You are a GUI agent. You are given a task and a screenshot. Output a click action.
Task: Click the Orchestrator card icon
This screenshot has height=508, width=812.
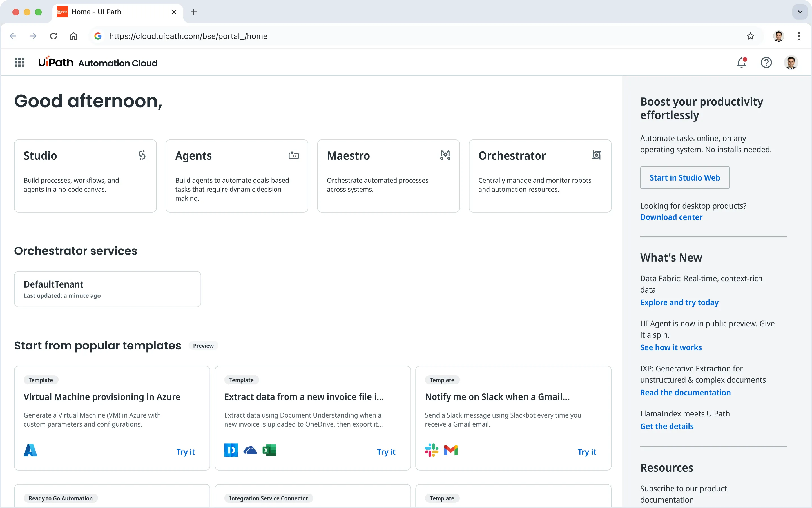[597, 155]
